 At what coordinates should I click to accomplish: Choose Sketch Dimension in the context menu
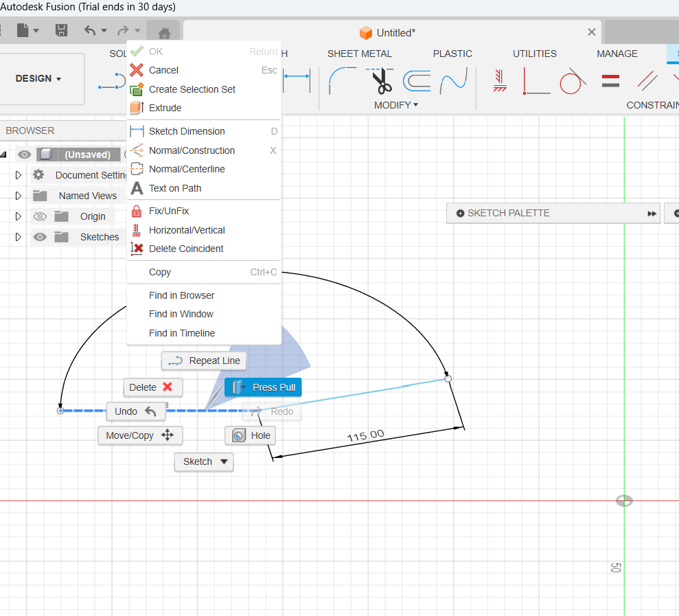[x=203, y=131]
